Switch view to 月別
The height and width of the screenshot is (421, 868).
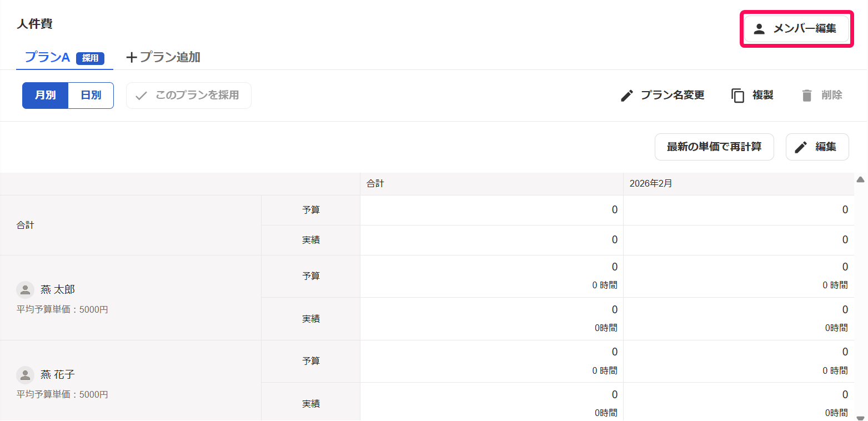coord(46,96)
